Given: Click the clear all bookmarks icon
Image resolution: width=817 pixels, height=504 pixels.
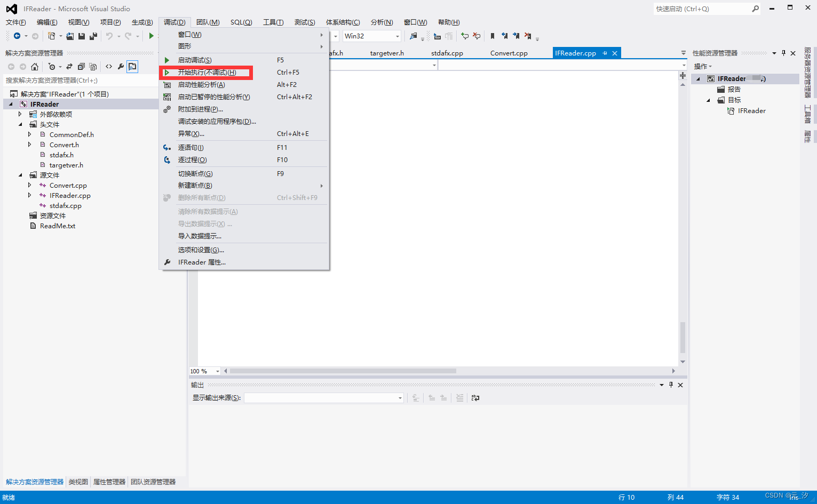Looking at the screenshot, I should click(x=528, y=36).
